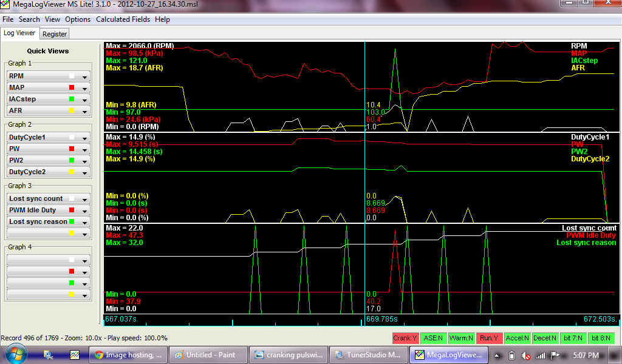Click the volume muted tray icon

tap(525, 356)
